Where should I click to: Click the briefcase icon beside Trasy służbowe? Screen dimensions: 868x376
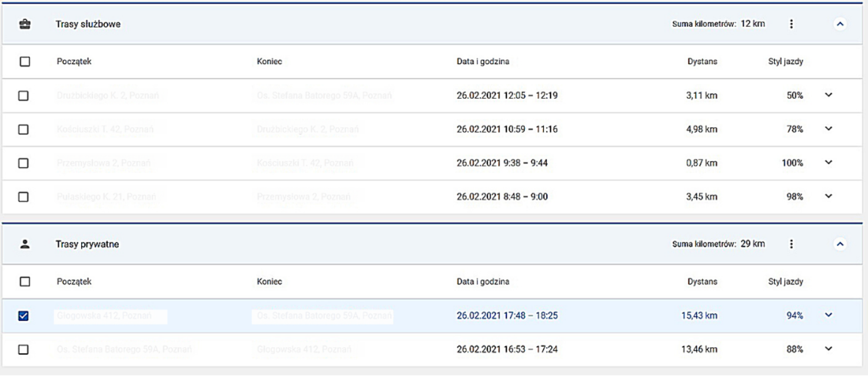25,24
